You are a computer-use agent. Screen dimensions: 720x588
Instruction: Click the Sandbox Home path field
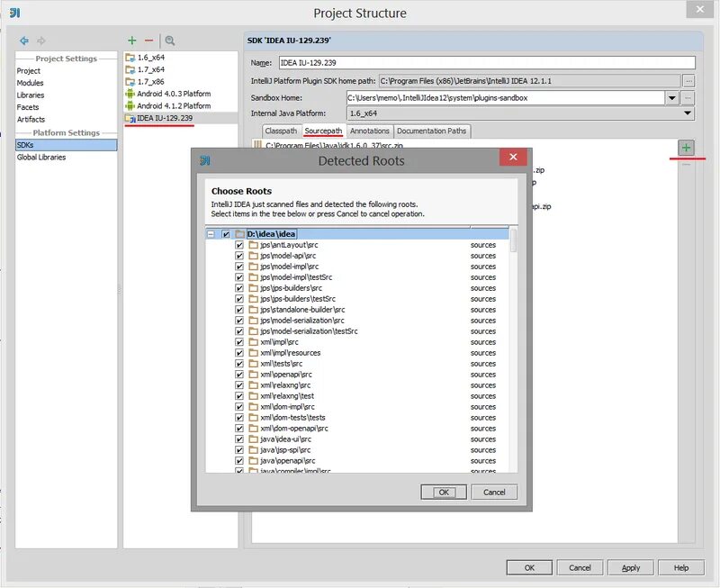point(506,98)
